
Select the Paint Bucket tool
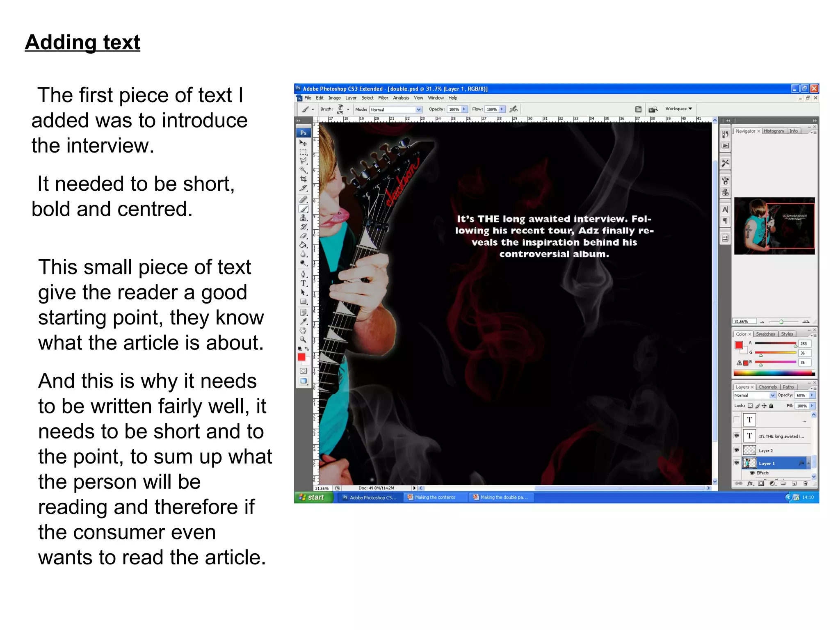tap(303, 245)
